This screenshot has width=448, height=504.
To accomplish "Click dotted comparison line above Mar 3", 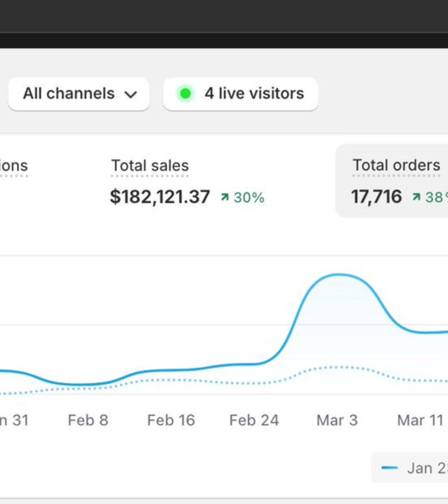I will tap(337, 367).
